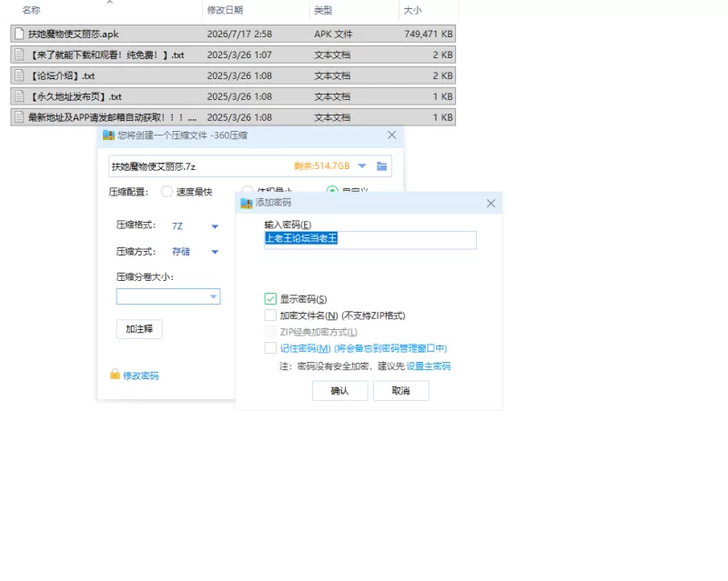728x581 pixels.
Task: Click the 剩余:514.7GB free space text
Action: (322, 166)
